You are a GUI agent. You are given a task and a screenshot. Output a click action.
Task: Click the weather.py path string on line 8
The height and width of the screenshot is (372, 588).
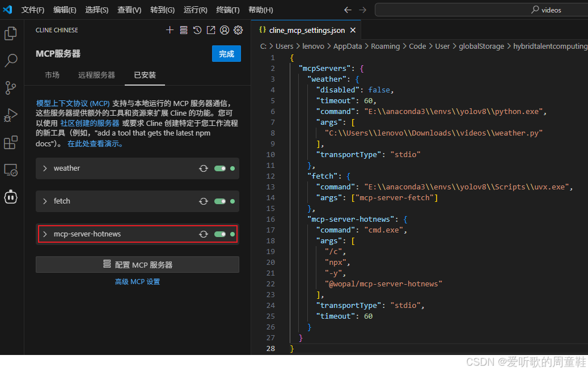tap(434, 133)
